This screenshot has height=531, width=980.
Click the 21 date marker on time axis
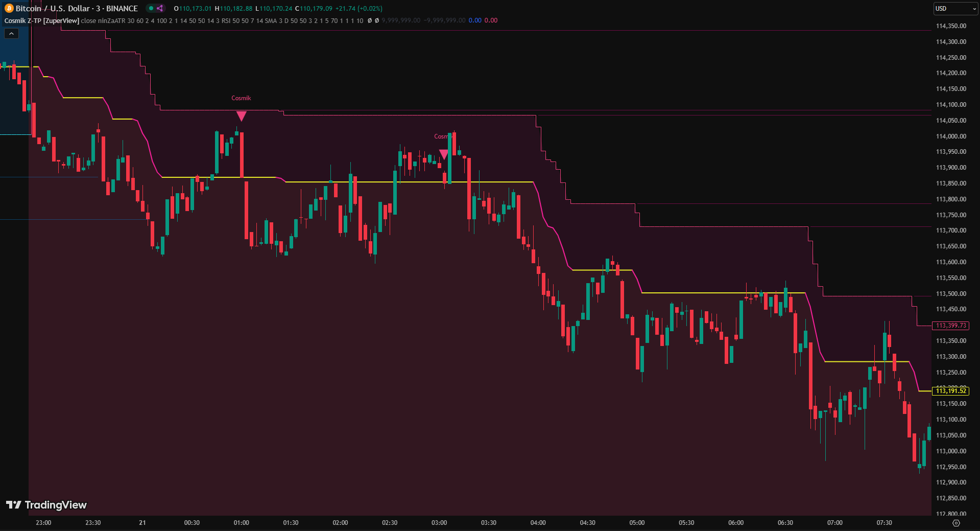(x=142, y=523)
